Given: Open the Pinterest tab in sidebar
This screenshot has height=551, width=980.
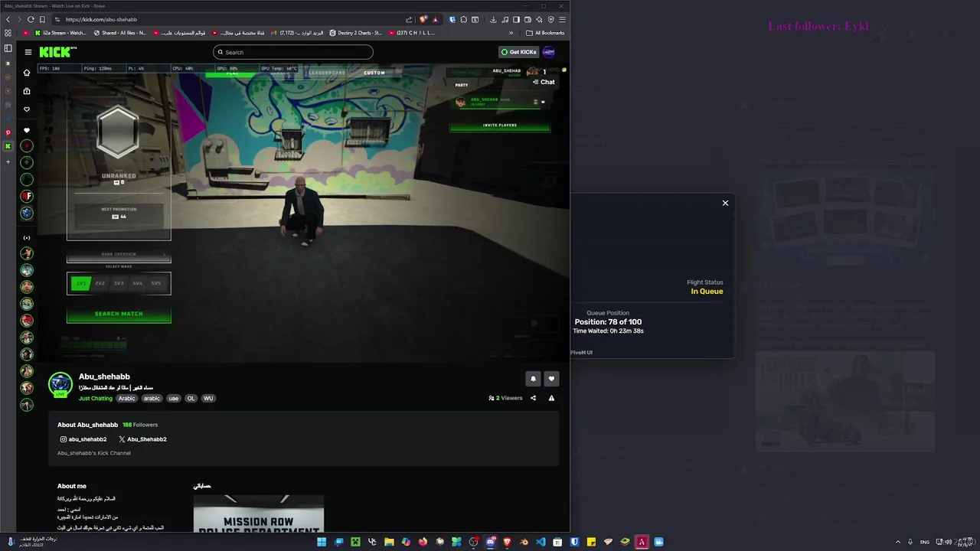Looking at the screenshot, I should pyautogui.click(x=8, y=132).
